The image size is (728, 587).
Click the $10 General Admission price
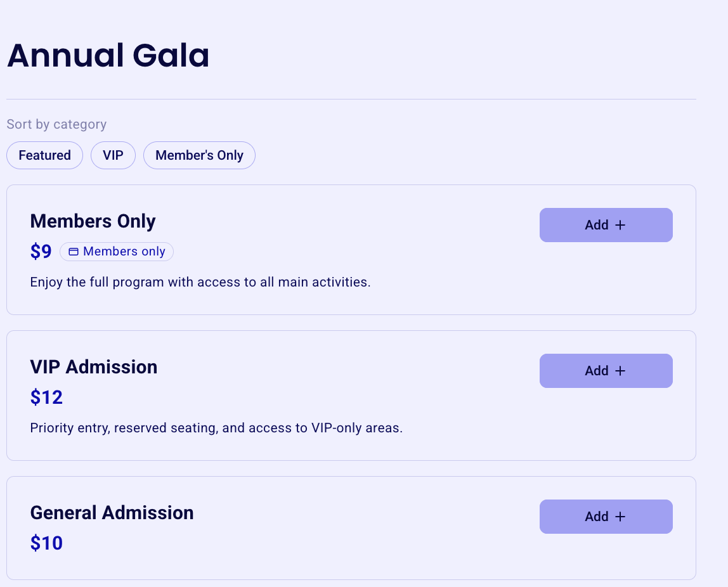46,543
